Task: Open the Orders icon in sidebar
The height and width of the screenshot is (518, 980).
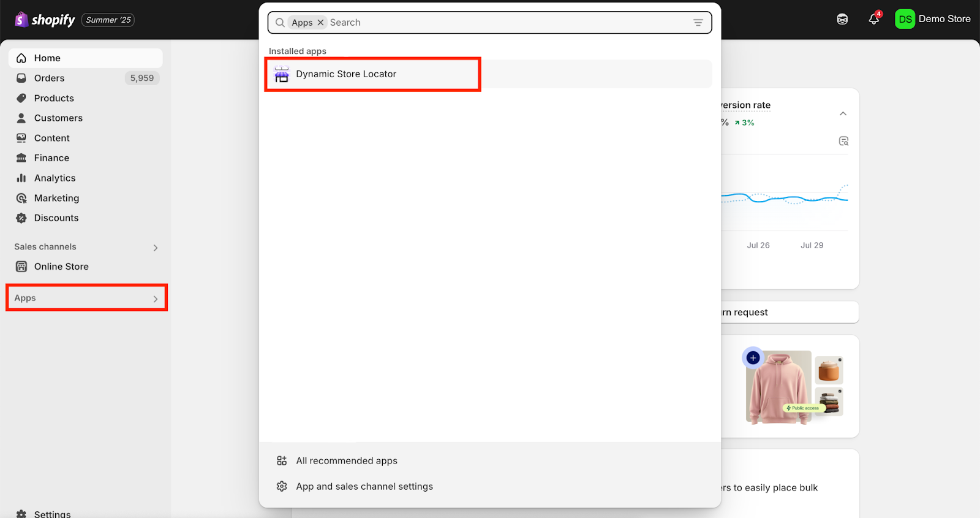Action: pos(21,78)
